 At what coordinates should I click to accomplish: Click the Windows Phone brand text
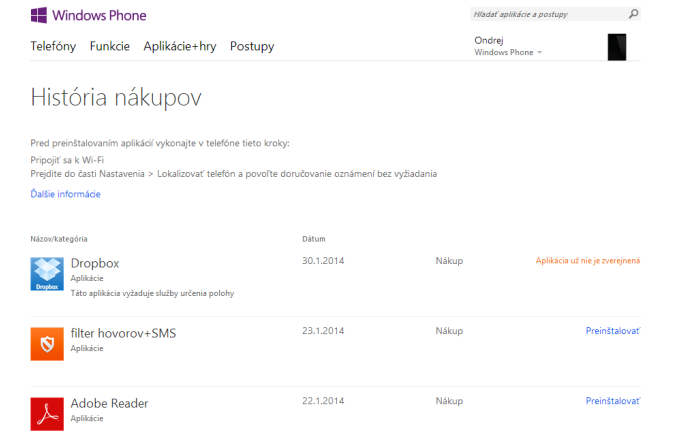(99, 16)
